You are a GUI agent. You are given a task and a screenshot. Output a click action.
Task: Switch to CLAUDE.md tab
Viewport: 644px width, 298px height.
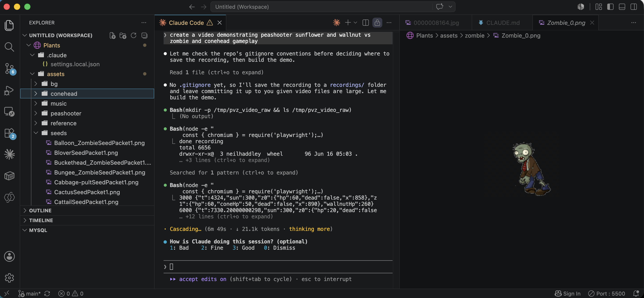(x=502, y=23)
